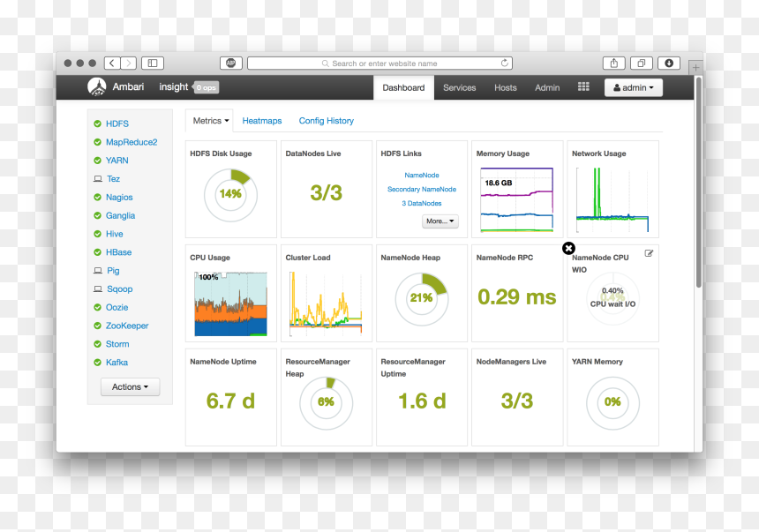Open the Kafka service link
Screen dimensions: 759x532
pos(116,363)
